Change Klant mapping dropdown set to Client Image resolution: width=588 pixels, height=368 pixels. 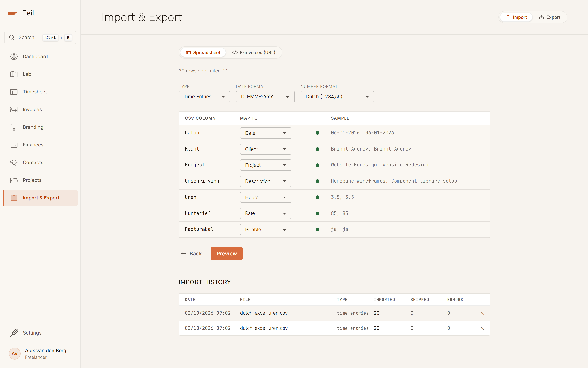click(265, 149)
